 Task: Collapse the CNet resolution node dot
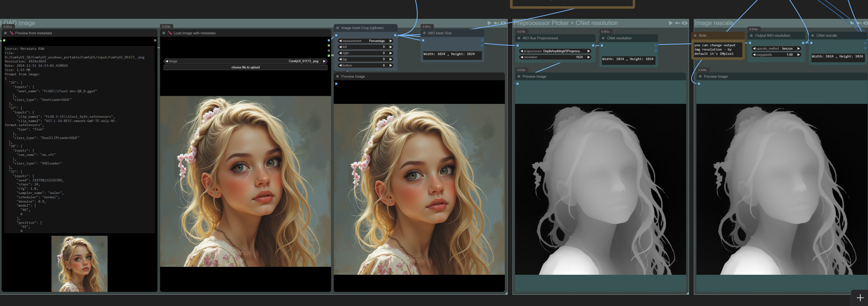point(603,38)
